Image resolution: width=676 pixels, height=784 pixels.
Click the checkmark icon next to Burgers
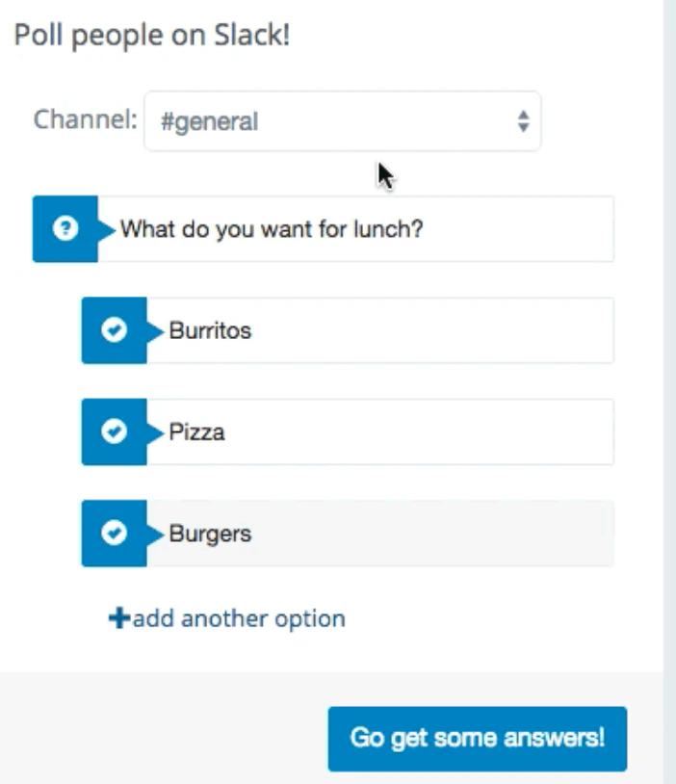pos(114,533)
